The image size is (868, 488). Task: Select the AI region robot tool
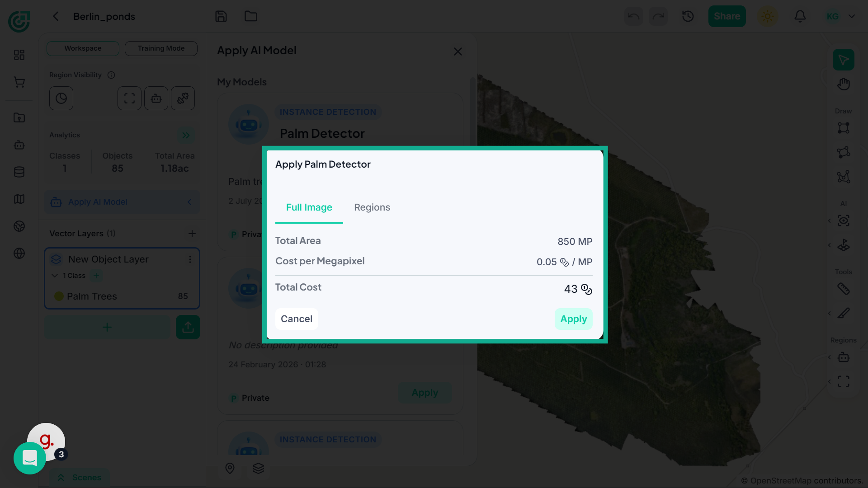844,357
